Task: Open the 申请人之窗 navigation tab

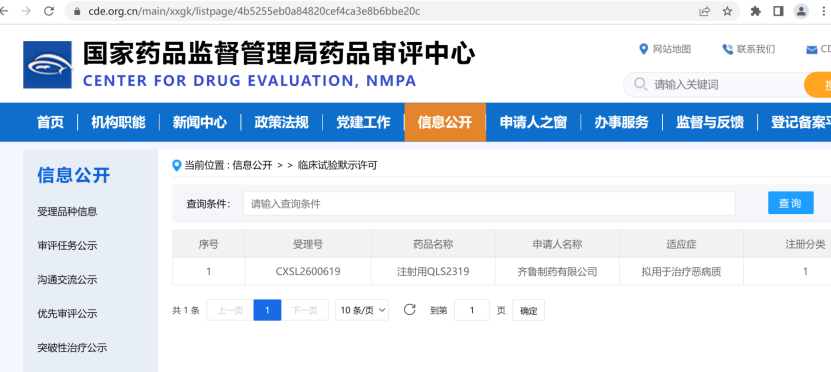Action: [533, 122]
